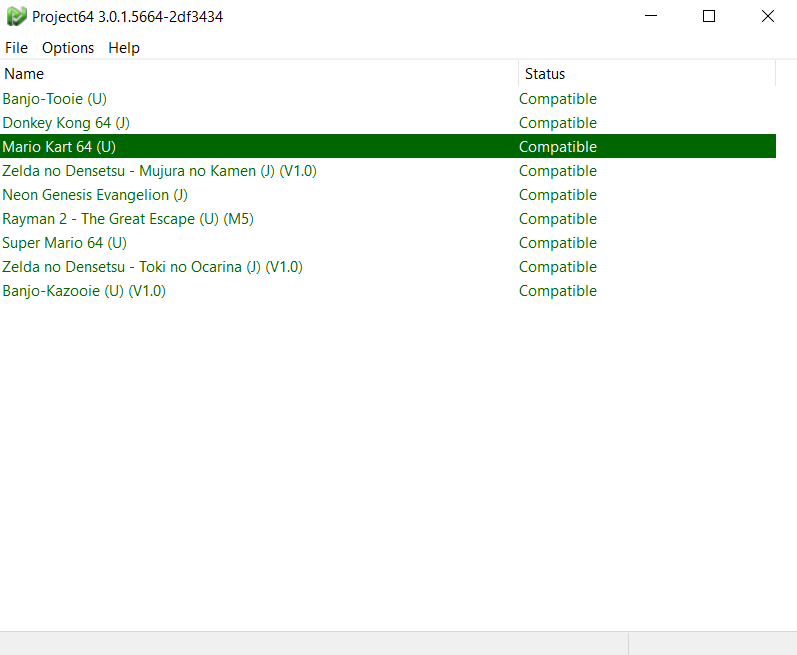This screenshot has height=655, width=797.
Task: Click Compatible status of Donkey Kong 64
Action: 558,122
